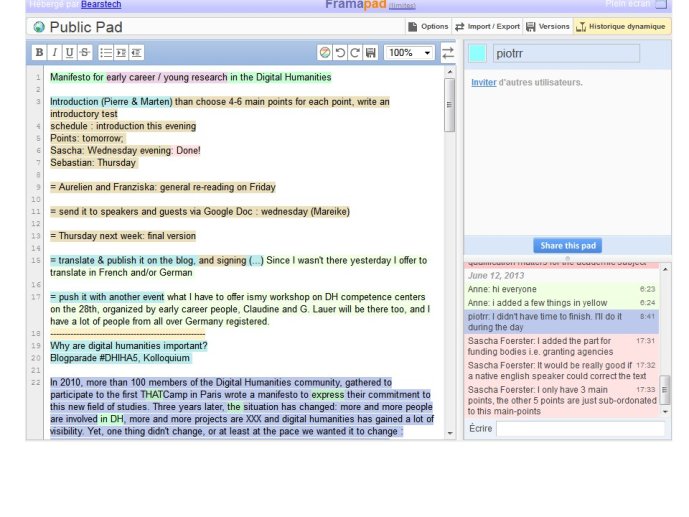Click 'June 12, 2013' chat date
This screenshot has height=517, width=689.
tap(496, 276)
